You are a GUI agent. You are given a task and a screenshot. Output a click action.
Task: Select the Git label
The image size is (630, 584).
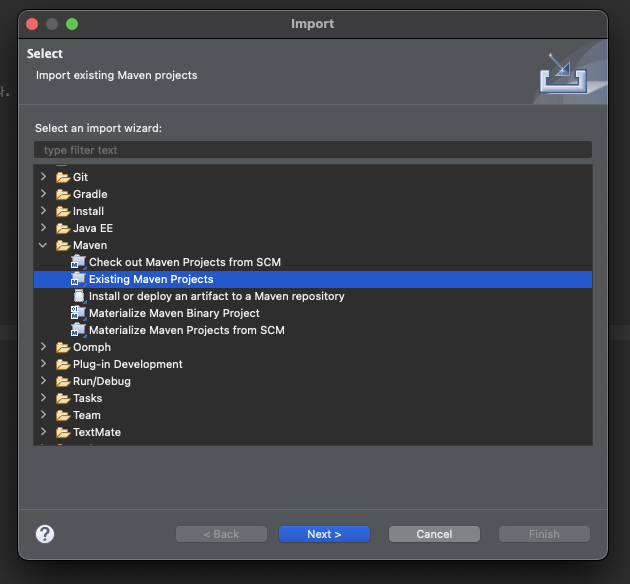tap(80, 177)
